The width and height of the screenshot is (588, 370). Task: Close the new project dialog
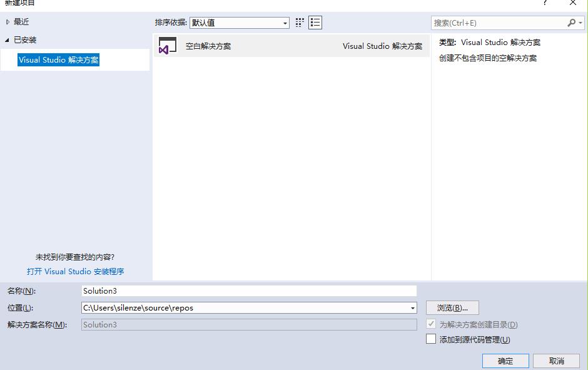pos(572,3)
